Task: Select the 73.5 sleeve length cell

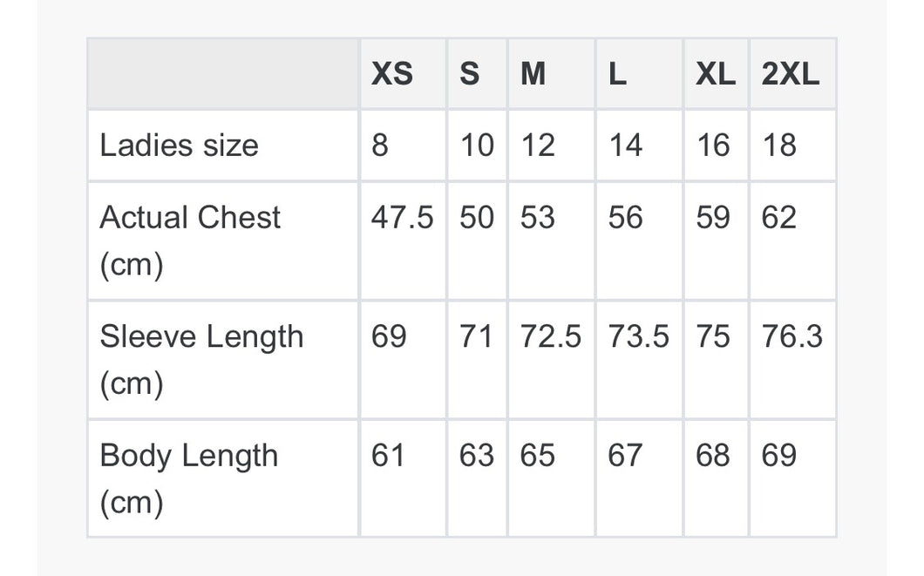Action: click(x=639, y=360)
